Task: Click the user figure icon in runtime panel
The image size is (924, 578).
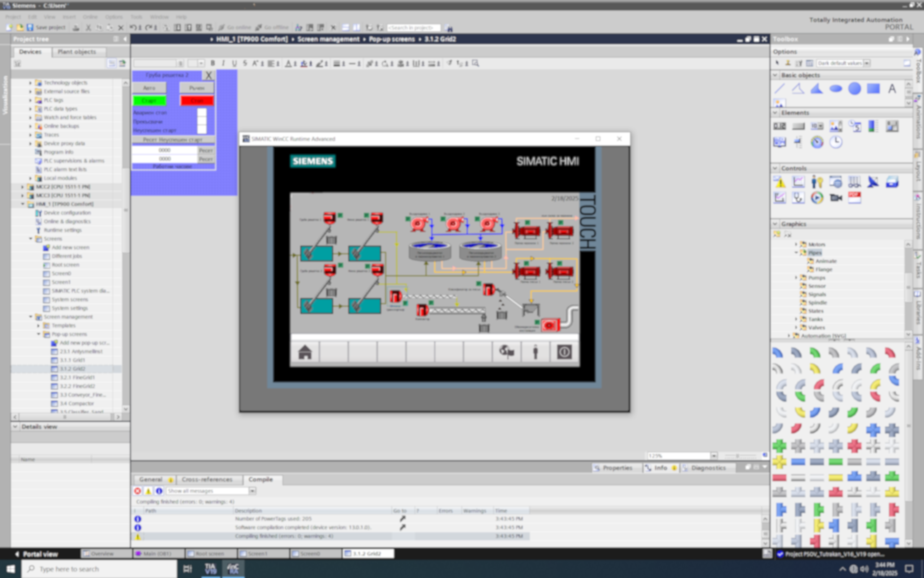Action: click(x=535, y=352)
